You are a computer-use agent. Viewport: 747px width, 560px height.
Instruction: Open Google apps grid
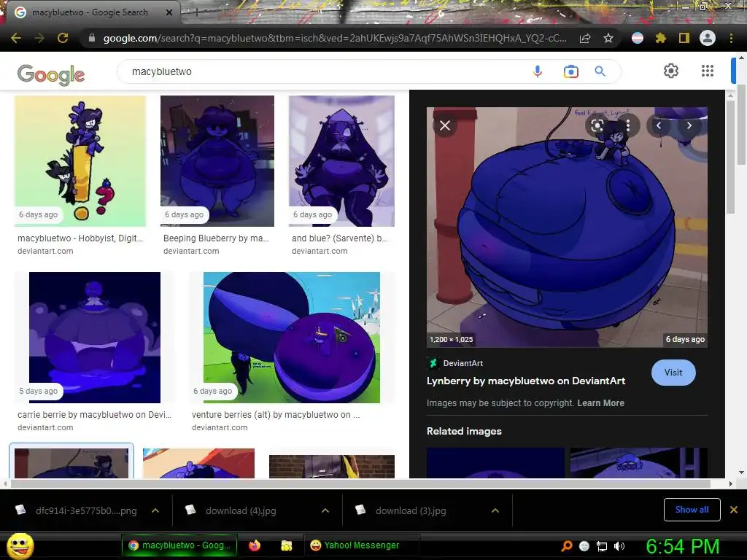point(708,71)
